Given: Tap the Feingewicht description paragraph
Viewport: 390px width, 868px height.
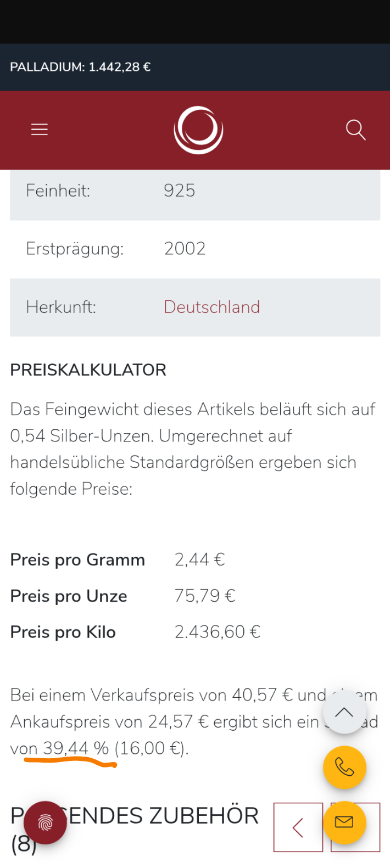Looking at the screenshot, I should tap(192, 449).
